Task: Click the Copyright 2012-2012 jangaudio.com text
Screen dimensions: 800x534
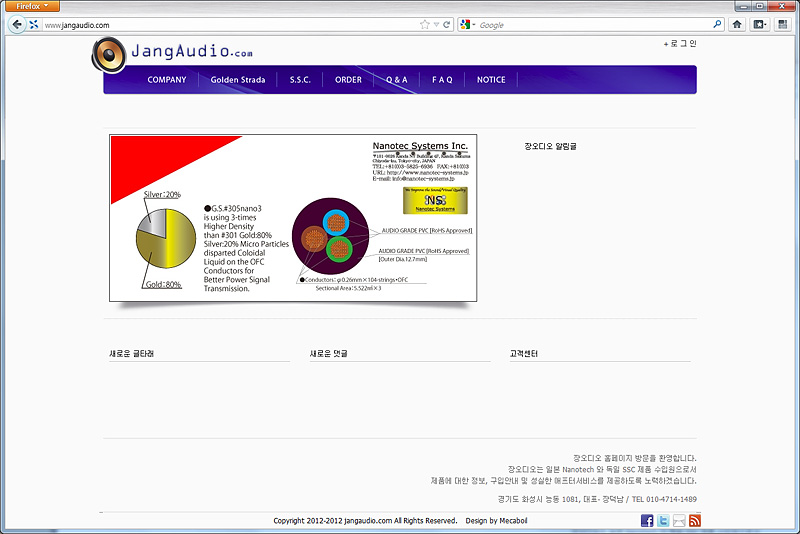Action: 365,521
